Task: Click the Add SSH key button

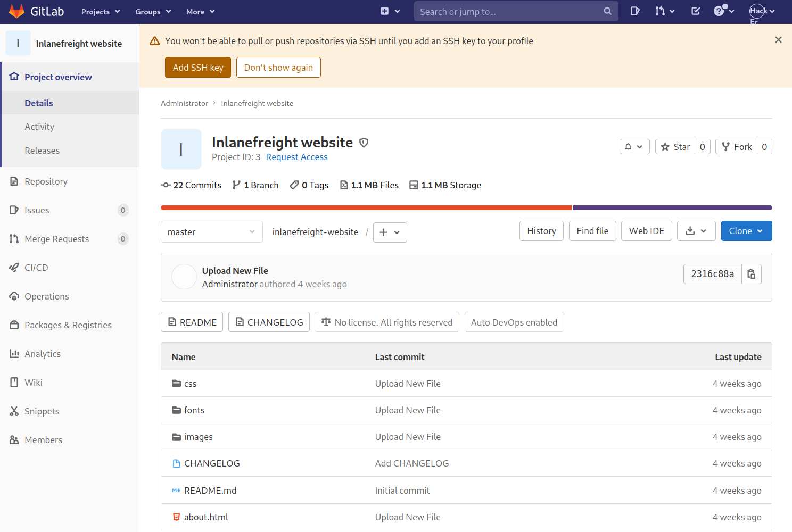Action: pos(197,68)
